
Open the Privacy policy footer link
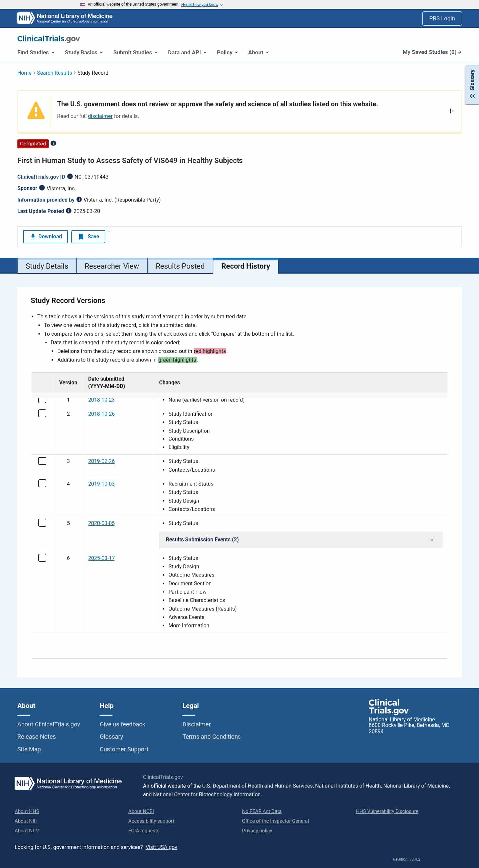pos(257,830)
